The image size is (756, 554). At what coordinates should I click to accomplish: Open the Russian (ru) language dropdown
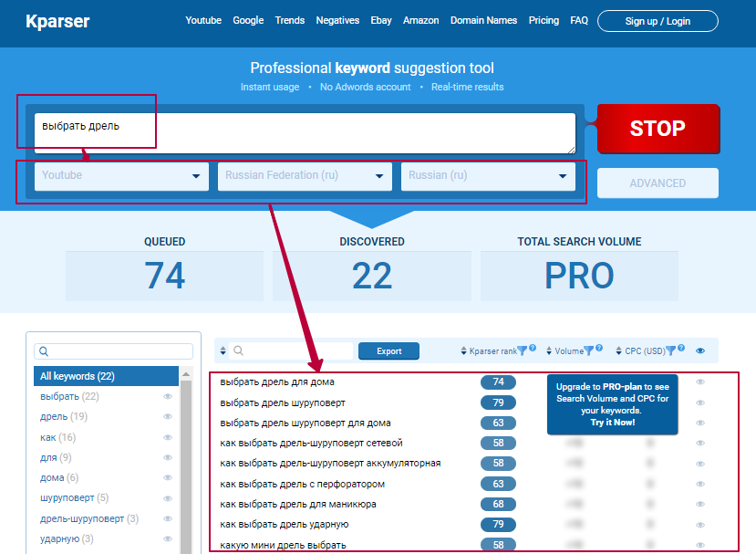pos(488,176)
